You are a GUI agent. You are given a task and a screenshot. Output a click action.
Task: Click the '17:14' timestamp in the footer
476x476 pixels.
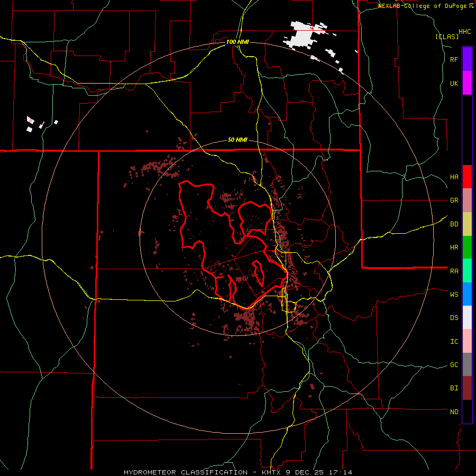coord(341,472)
